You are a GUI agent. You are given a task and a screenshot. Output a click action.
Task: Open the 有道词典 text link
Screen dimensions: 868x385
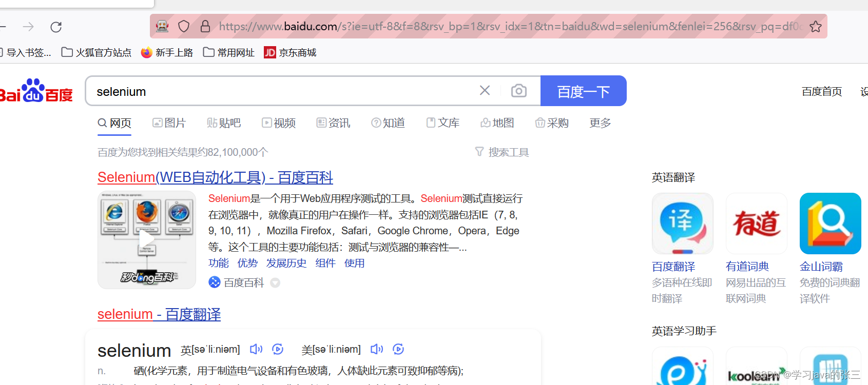747,267
